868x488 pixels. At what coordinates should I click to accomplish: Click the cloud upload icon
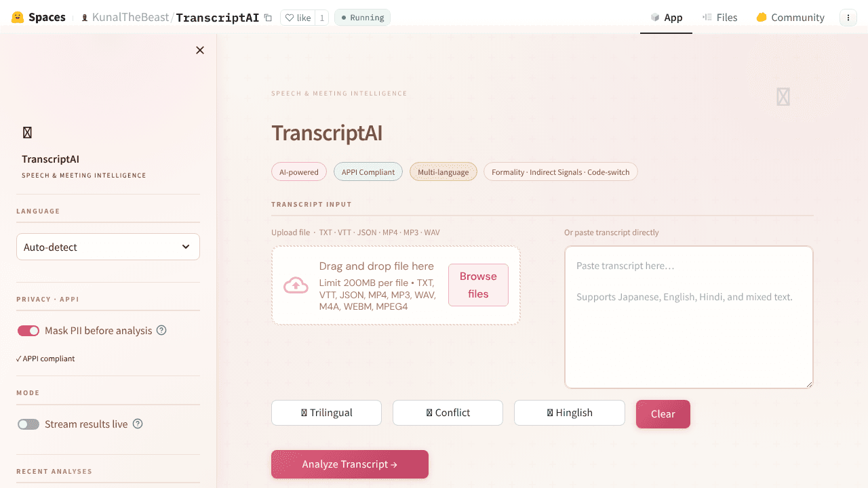point(296,285)
